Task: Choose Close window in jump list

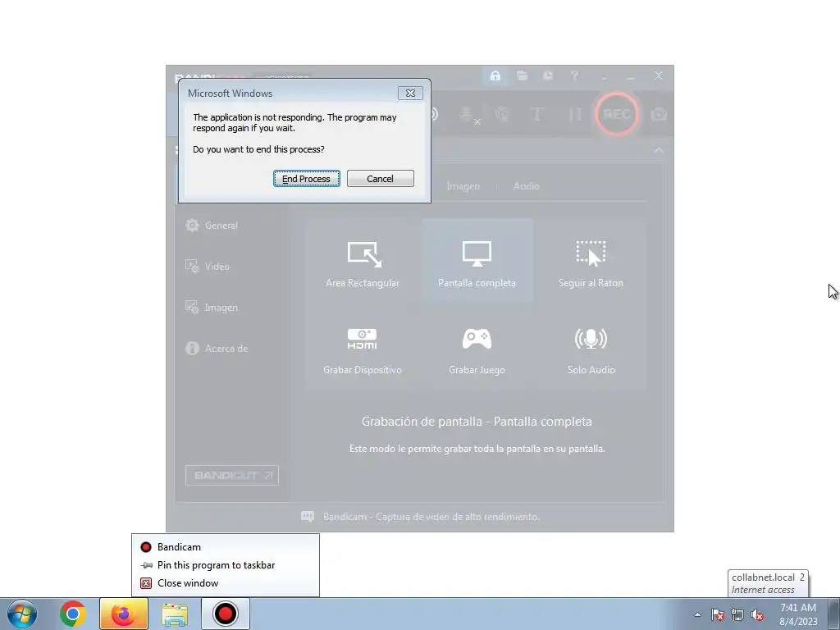Action: (x=226, y=583)
